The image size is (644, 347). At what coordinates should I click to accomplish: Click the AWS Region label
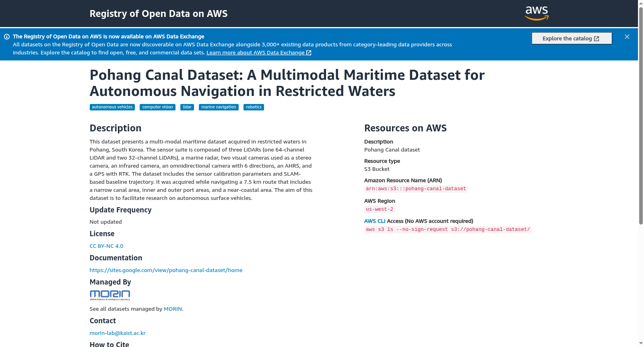pos(380,201)
